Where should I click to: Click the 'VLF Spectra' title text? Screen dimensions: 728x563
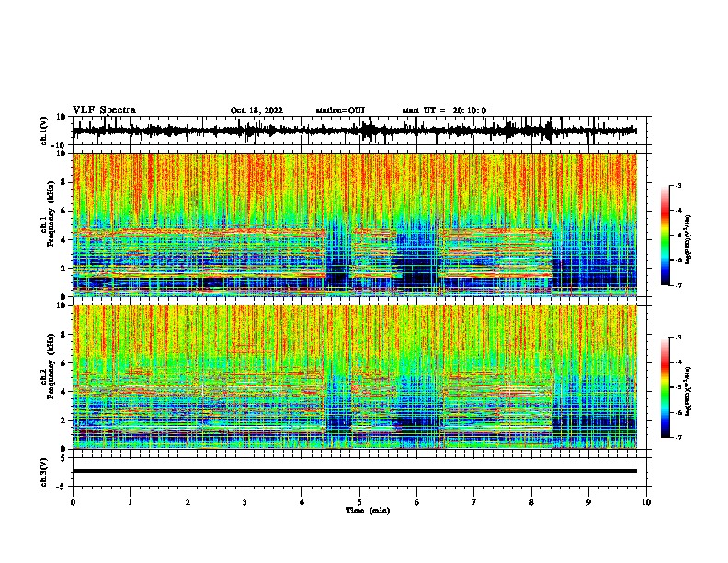coord(104,110)
